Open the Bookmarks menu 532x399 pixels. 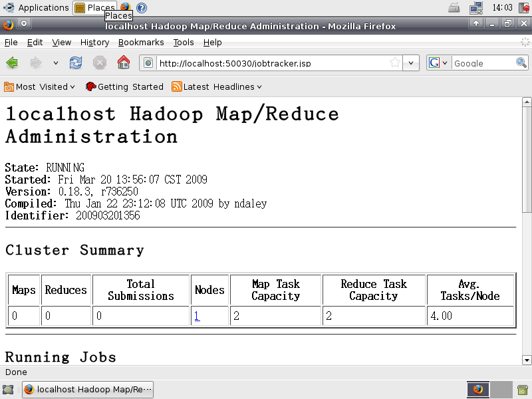pyautogui.click(x=141, y=43)
